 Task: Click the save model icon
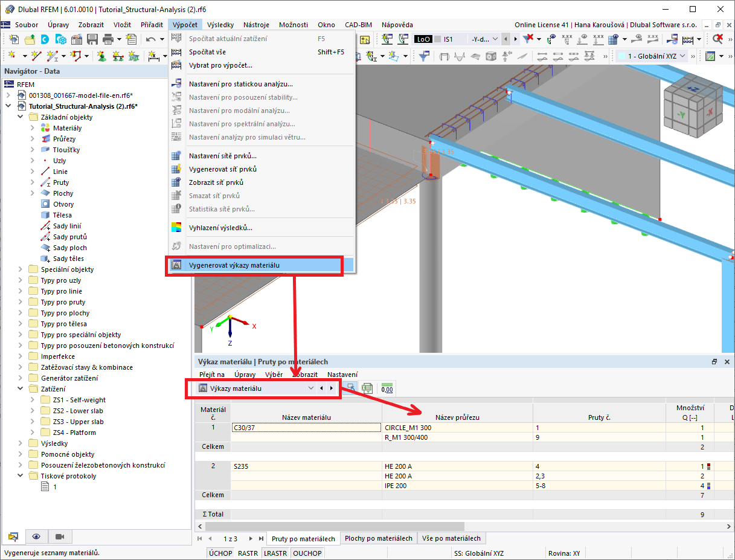point(92,39)
